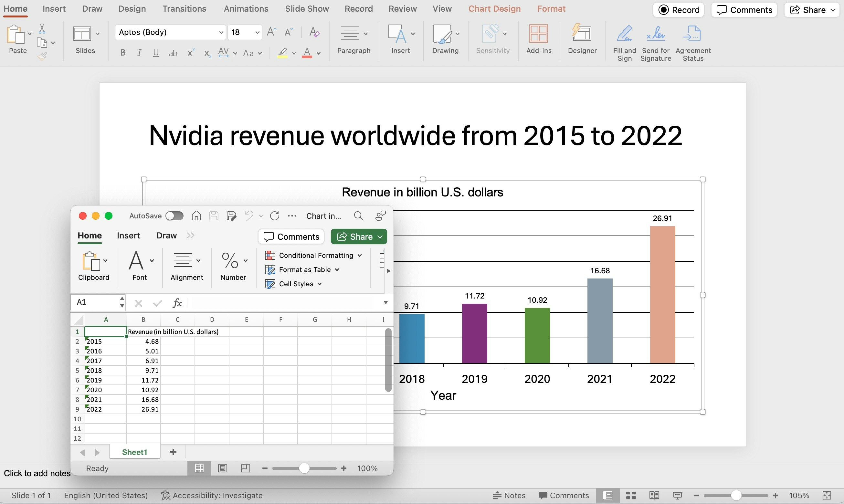Screen dimensions: 844x504
Task: Click the Clear Formatting icon
Action: coord(314,32)
